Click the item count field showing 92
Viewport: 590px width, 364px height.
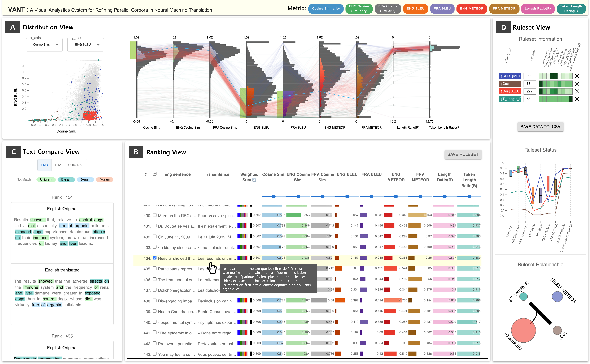pos(530,76)
